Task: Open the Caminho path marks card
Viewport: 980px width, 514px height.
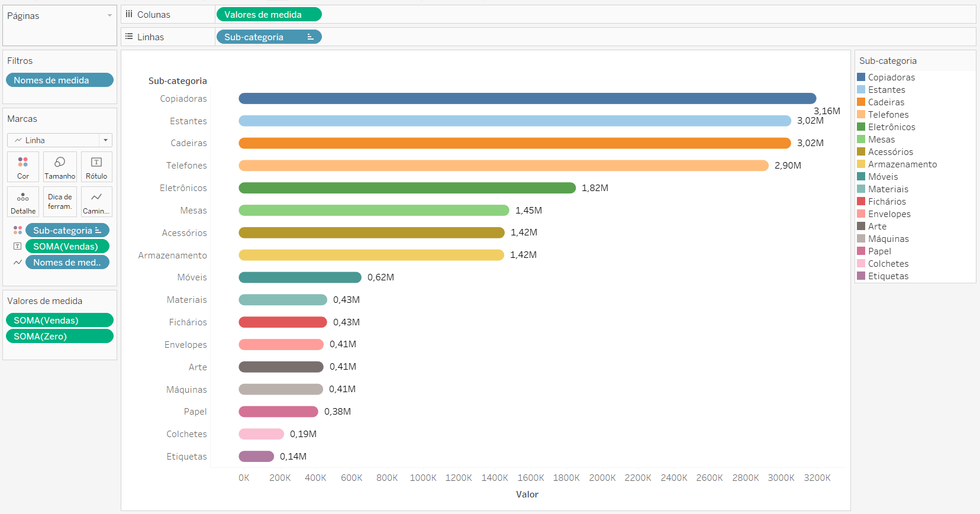Action: [x=96, y=202]
